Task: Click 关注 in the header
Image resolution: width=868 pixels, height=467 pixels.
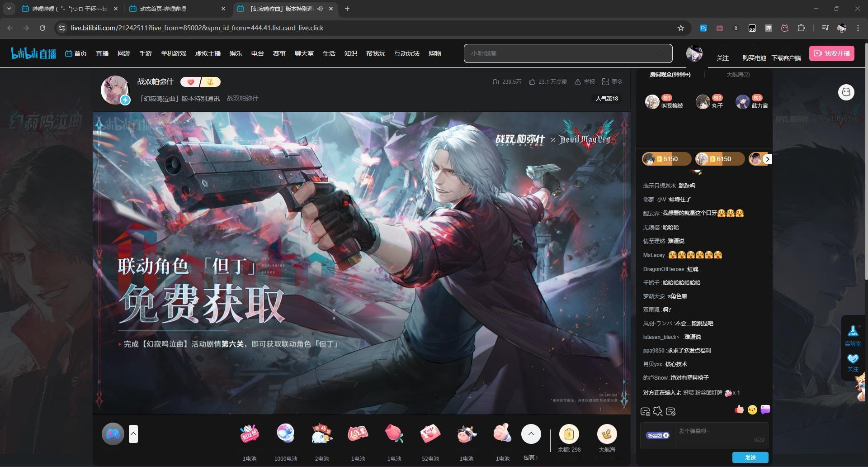Action: 722,58
